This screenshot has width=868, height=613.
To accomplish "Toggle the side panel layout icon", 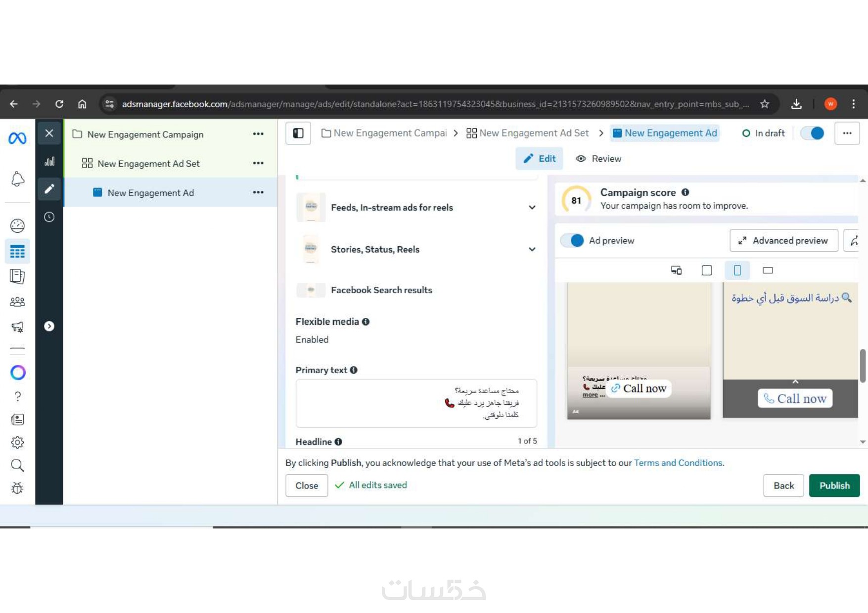I will pos(298,133).
